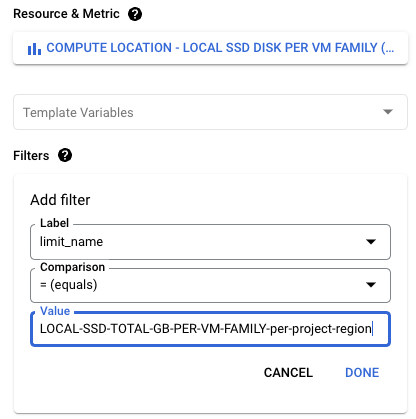
Task: Click the Value field label
Action: tap(55, 311)
